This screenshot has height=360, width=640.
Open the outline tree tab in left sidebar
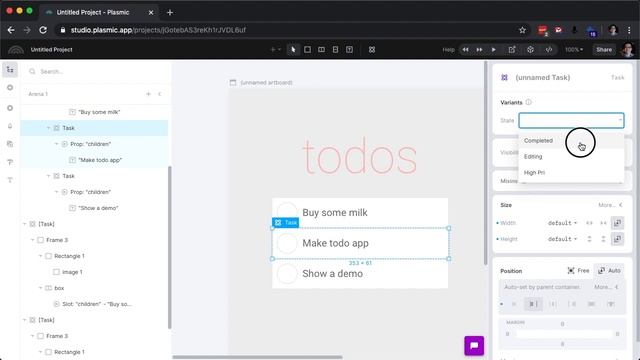[x=10, y=70]
